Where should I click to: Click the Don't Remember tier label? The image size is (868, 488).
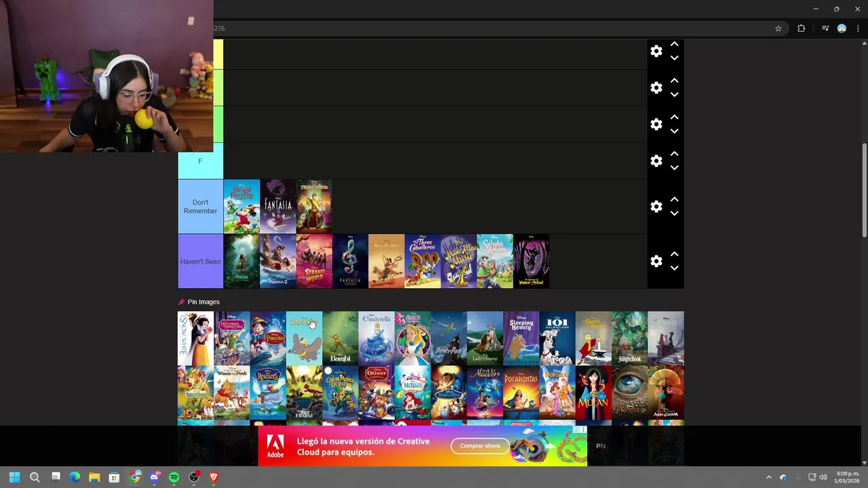(x=200, y=207)
